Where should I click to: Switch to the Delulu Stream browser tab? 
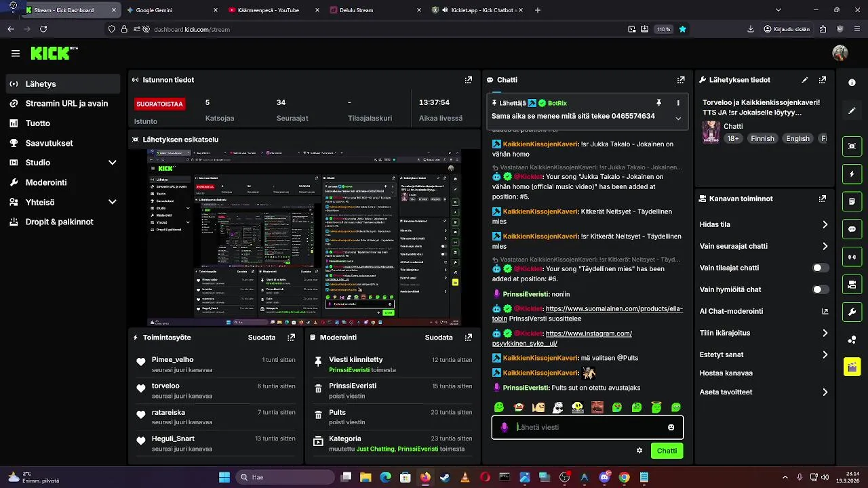click(x=376, y=10)
